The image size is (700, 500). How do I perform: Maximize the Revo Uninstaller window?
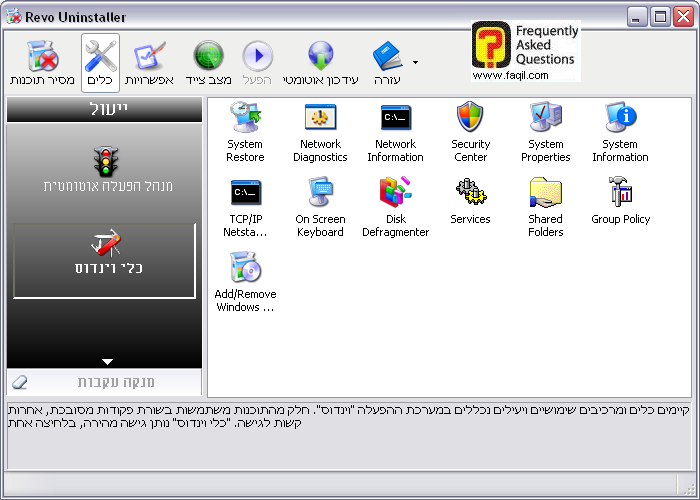pyautogui.click(x=660, y=17)
